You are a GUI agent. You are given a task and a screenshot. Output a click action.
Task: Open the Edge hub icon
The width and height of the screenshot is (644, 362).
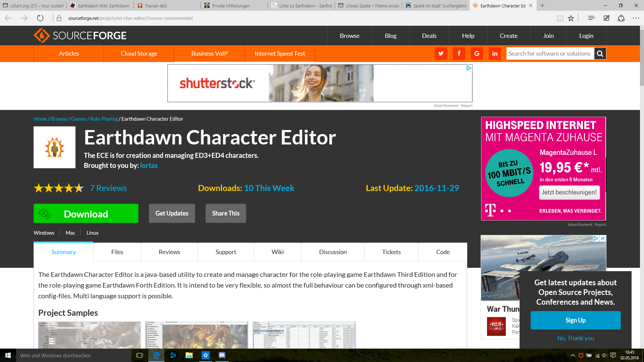pyautogui.click(x=591, y=18)
